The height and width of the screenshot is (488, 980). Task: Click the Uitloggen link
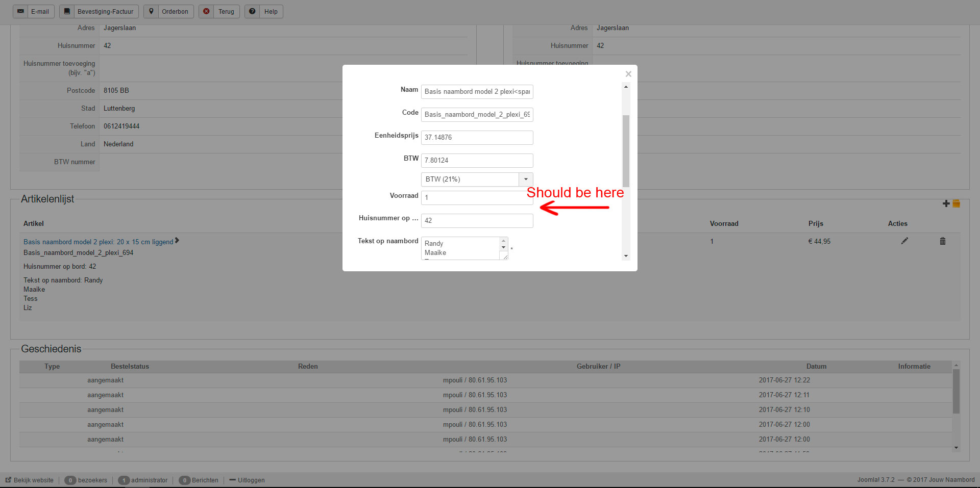pyautogui.click(x=251, y=480)
